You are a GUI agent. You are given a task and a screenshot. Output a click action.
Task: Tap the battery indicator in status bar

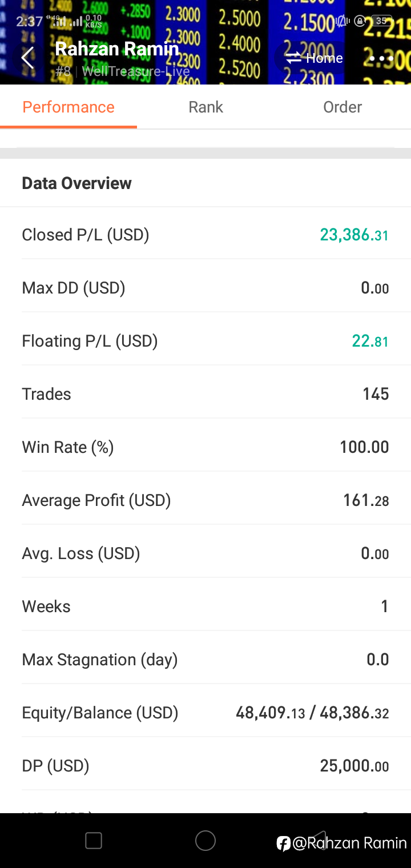pyautogui.click(x=381, y=21)
